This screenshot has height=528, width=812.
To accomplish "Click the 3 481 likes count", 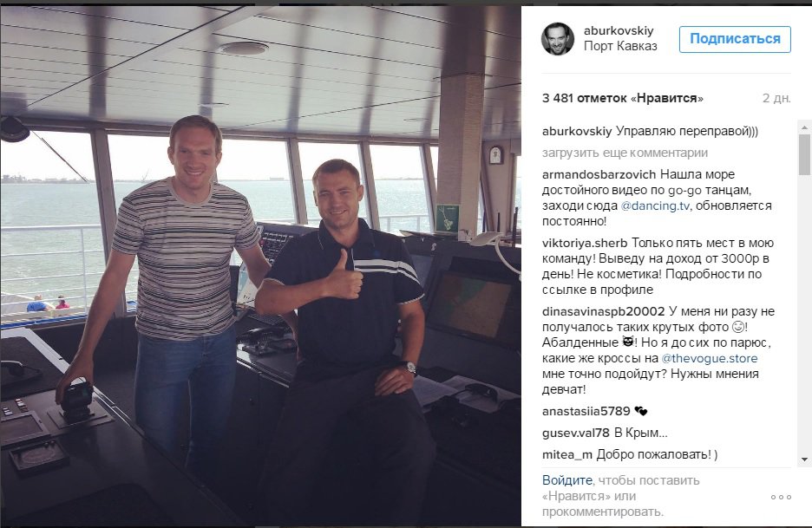I will [623, 98].
